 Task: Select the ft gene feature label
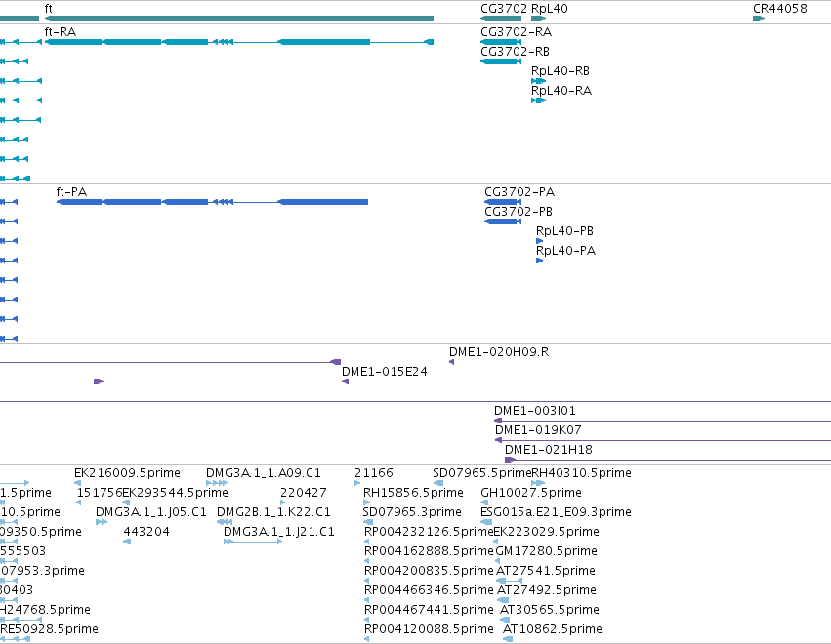click(x=48, y=9)
